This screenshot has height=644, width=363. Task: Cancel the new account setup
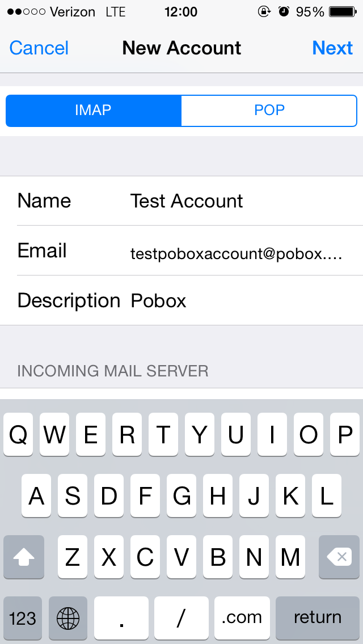pyautogui.click(x=39, y=48)
